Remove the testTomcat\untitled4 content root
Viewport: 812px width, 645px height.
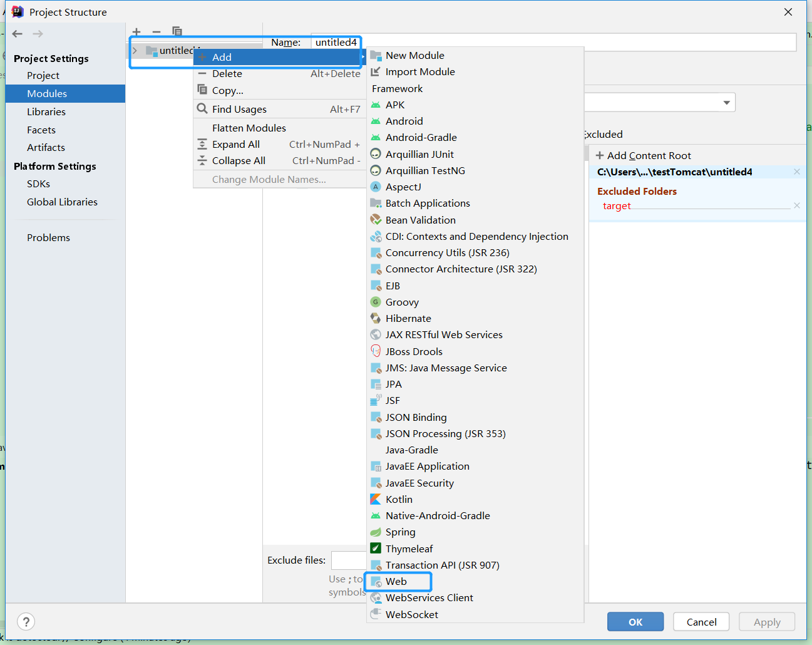[796, 171]
